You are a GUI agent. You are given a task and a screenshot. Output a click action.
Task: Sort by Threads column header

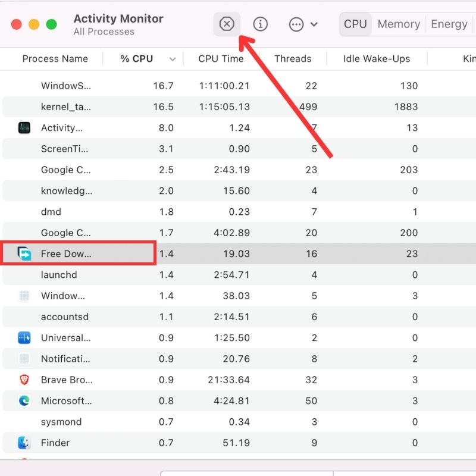(293, 58)
